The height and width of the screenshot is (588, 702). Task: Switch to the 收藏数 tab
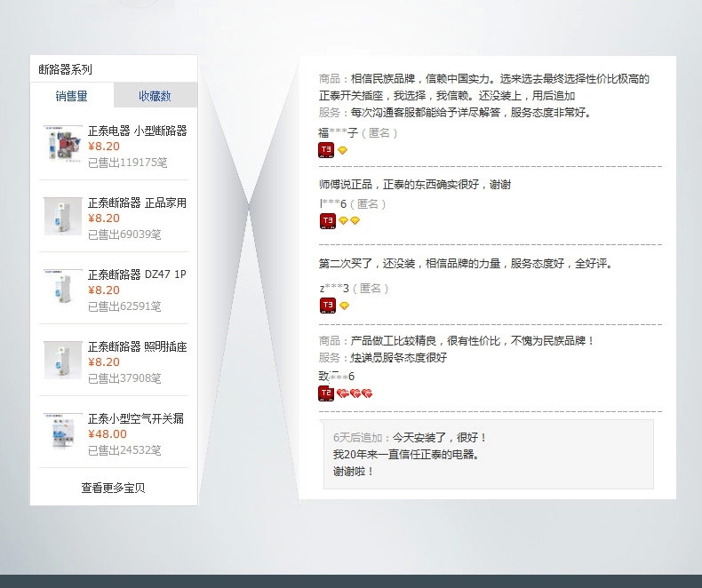click(x=155, y=95)
